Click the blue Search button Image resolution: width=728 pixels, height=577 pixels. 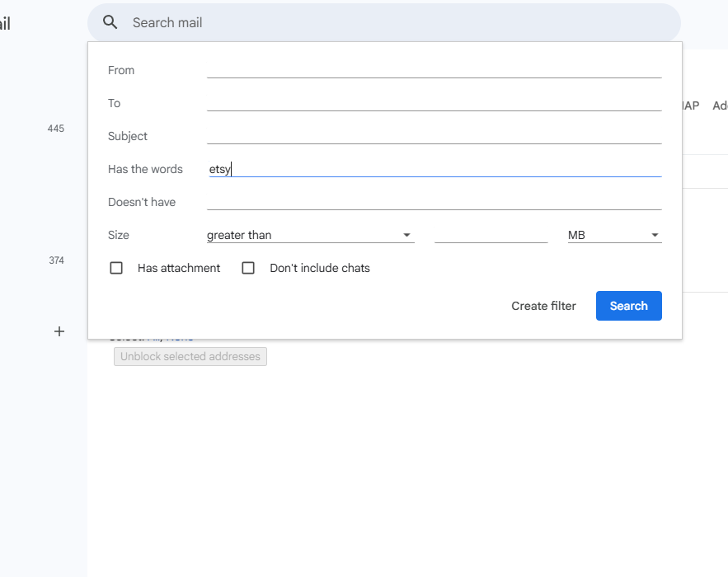(x=628, y=306)
